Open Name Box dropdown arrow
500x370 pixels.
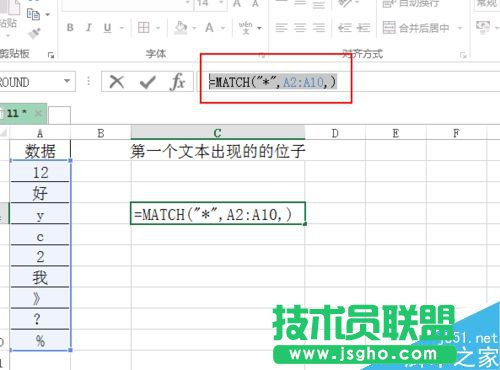(67, 81)
